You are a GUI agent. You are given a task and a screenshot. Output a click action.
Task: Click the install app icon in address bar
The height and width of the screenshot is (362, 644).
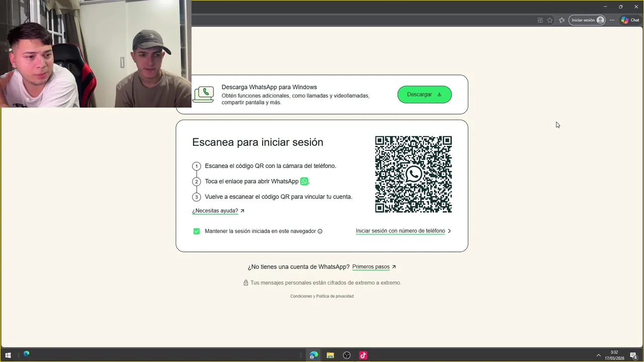coord(540,20)
